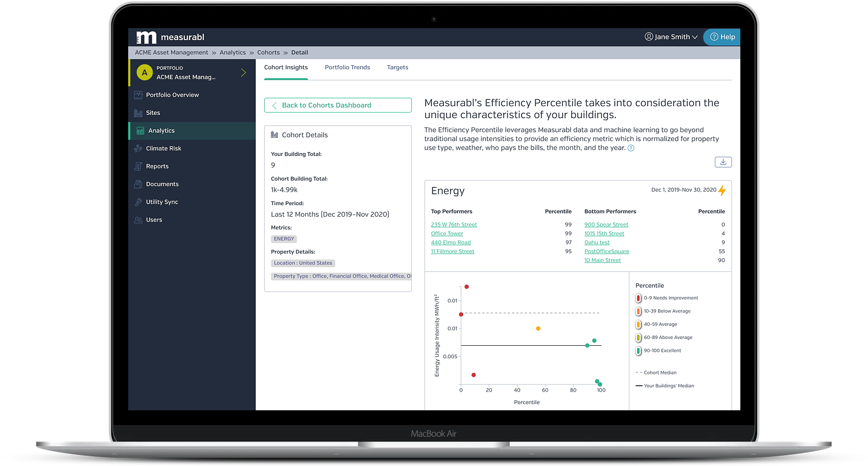Viewport: 868px width, 466px height.
Task: Expand the ACME Asset Management portfolio chevron
Action: (x=243, y=72)
